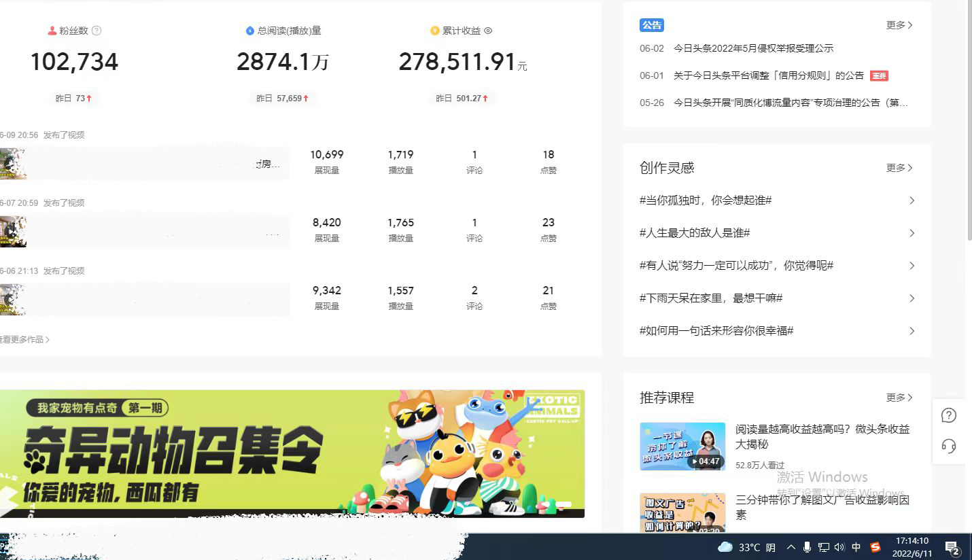Click the volume icon in system tray
Screen dimensions: 972x560
coord(838,546)
